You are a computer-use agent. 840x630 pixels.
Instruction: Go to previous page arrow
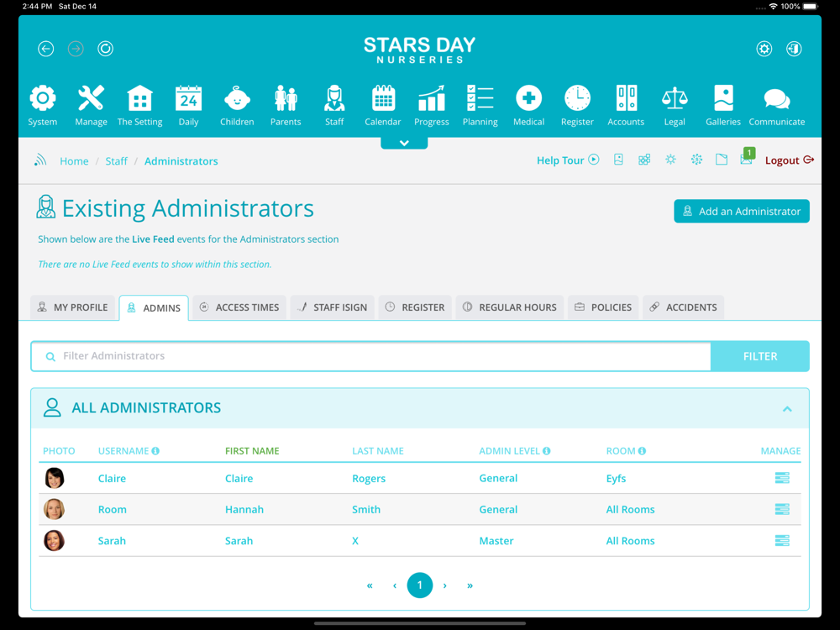(395, 585)
